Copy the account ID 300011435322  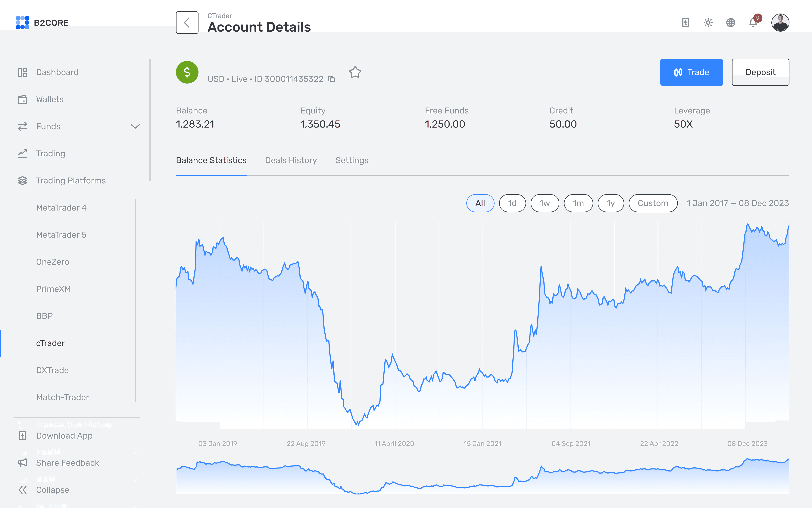click(332, 79)
